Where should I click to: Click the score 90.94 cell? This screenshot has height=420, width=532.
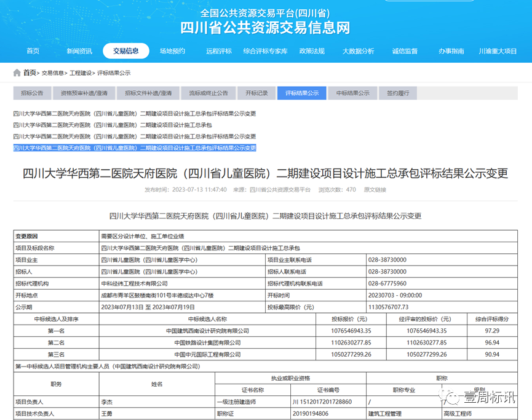click(x=492, y=355)
